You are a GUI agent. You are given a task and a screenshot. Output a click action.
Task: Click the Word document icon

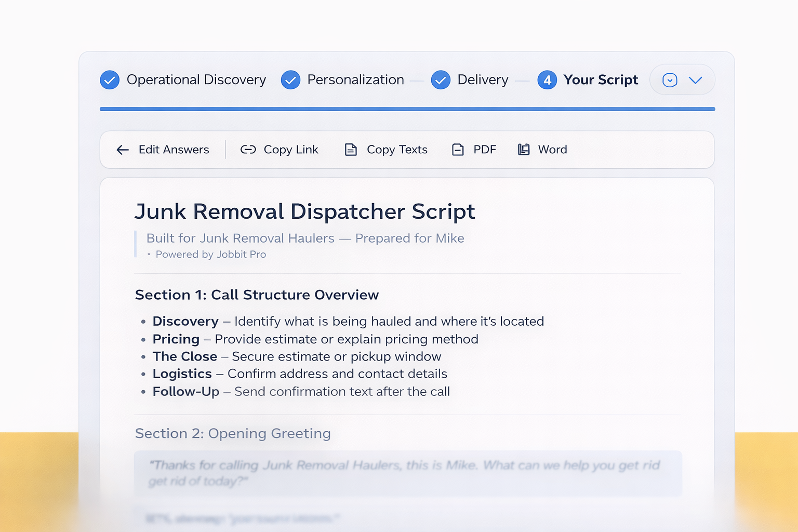[524, 150]
